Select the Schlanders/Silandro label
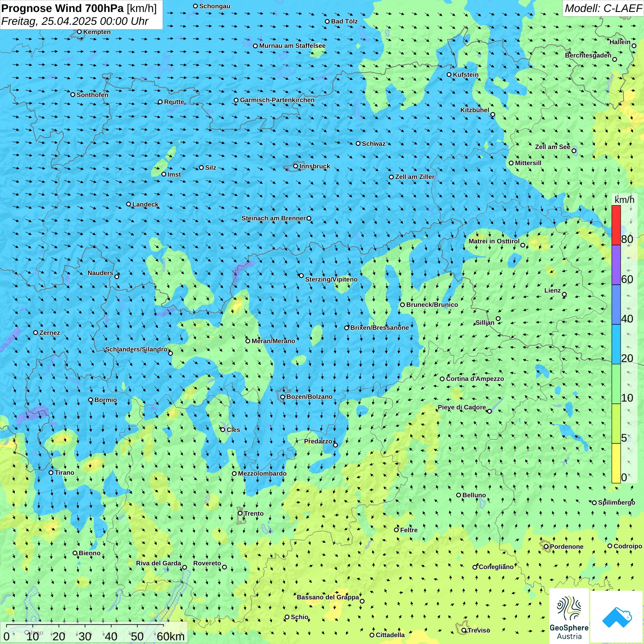 (x=136, y=349)
